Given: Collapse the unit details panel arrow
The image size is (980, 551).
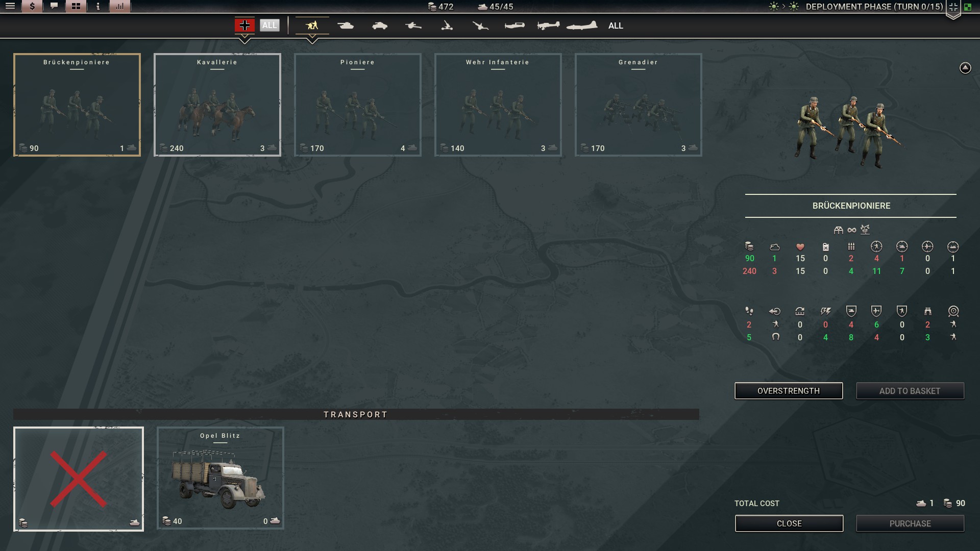Looking at the screenshot, I should (x=965, y=68).
